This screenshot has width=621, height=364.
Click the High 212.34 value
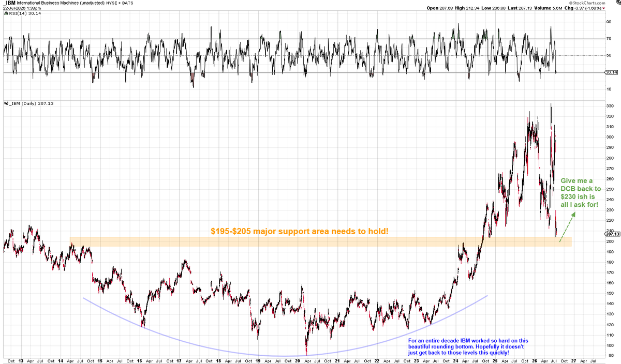(x=467, y=8)
